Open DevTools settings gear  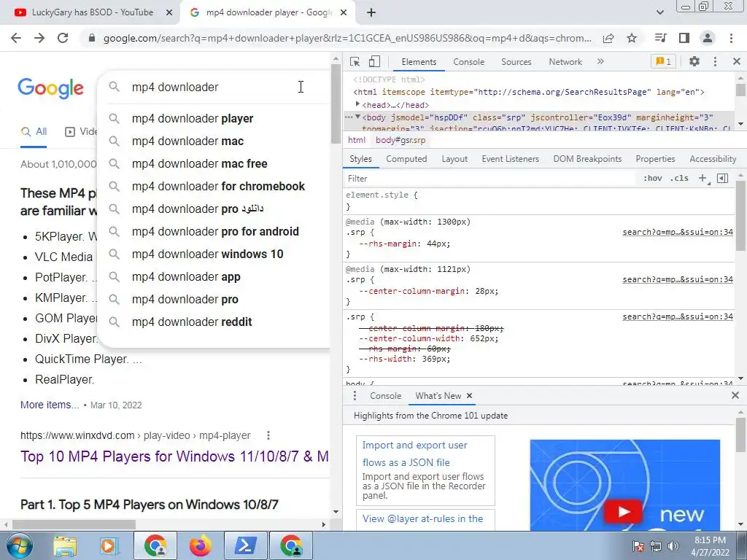pyautogui.click(x=694, y=61)
